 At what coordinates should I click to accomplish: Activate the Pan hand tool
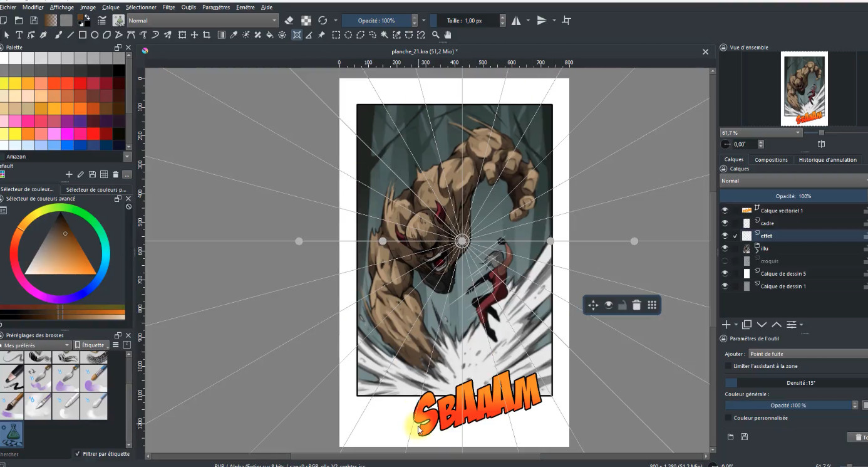tap(448, 35)
